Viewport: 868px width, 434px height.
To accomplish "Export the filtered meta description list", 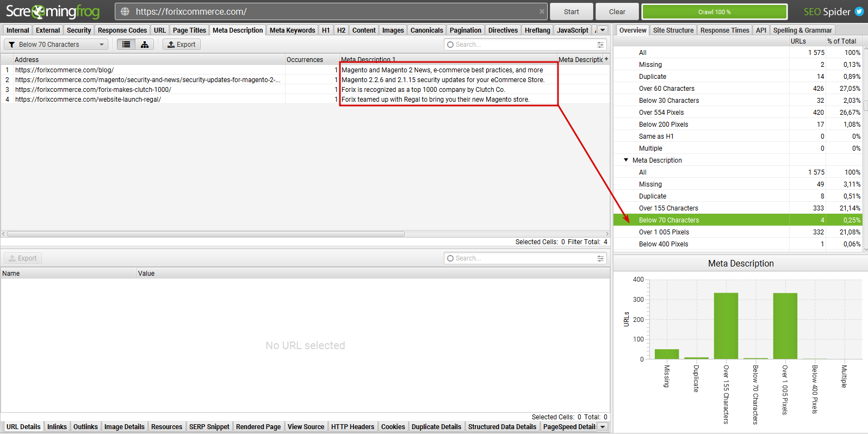I will click(182, 45).
